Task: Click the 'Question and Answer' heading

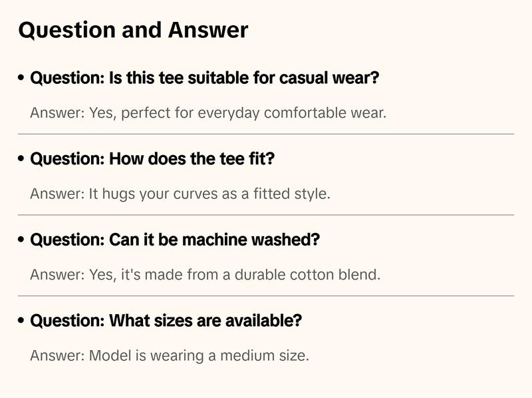Action: 133,30
